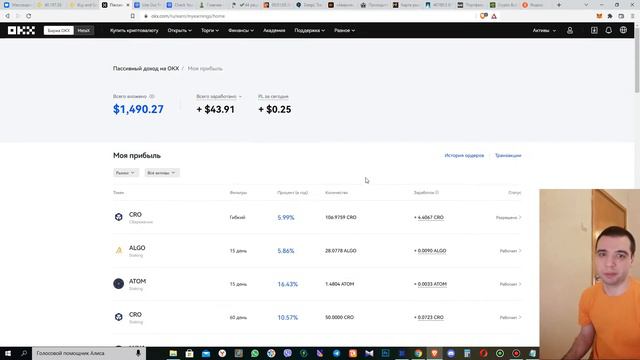Click the earned amount 4.6067 CRO
This screenshot has width=640, height=360.
coord(429,218)
